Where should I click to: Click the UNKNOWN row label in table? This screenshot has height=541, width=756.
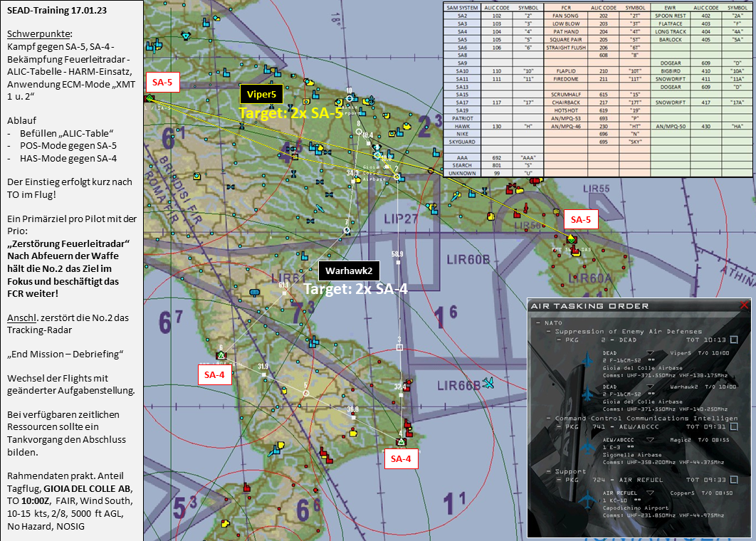click(x=462, y=173)
